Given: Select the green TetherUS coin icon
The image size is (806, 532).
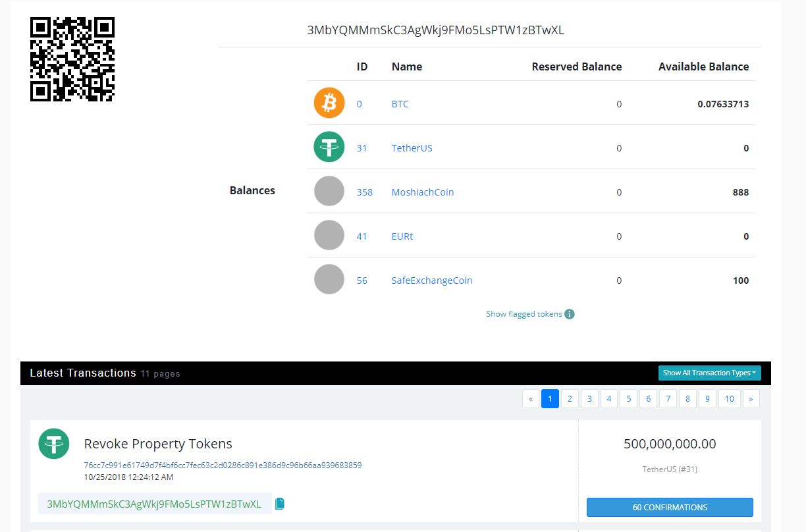Looking at the screenshot, I should (x=328, y=147).
